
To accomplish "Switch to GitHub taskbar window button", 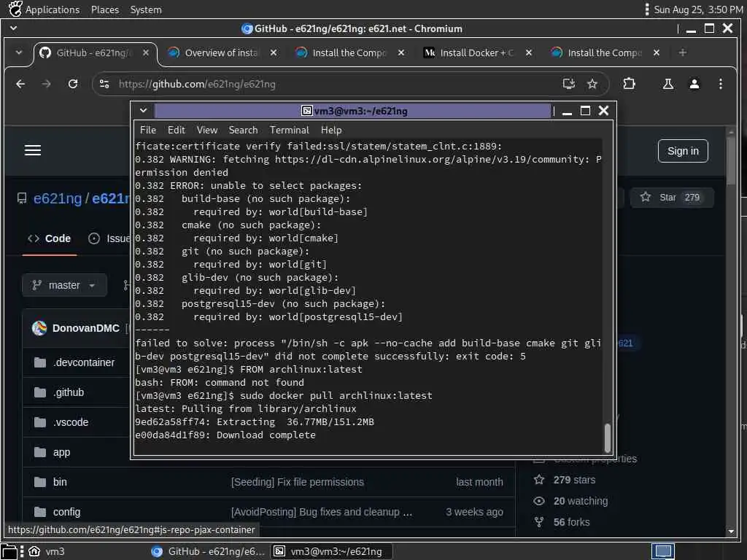I will (x=208, y=551).
